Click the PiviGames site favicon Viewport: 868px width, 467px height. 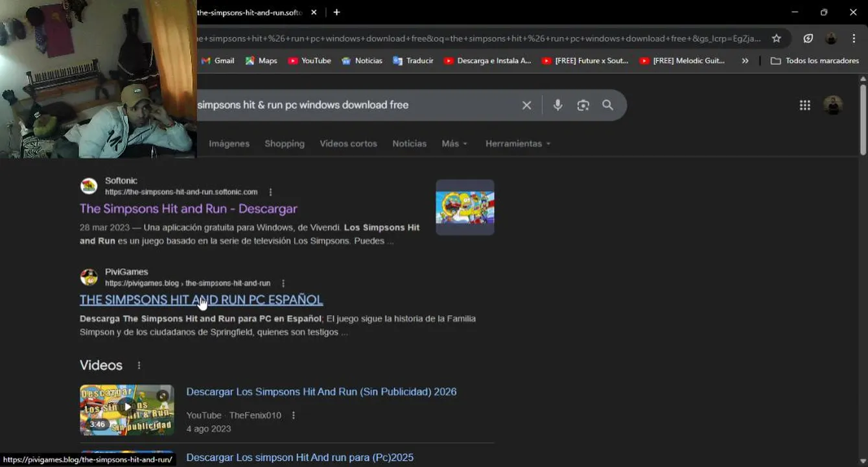tap(89, 277)
